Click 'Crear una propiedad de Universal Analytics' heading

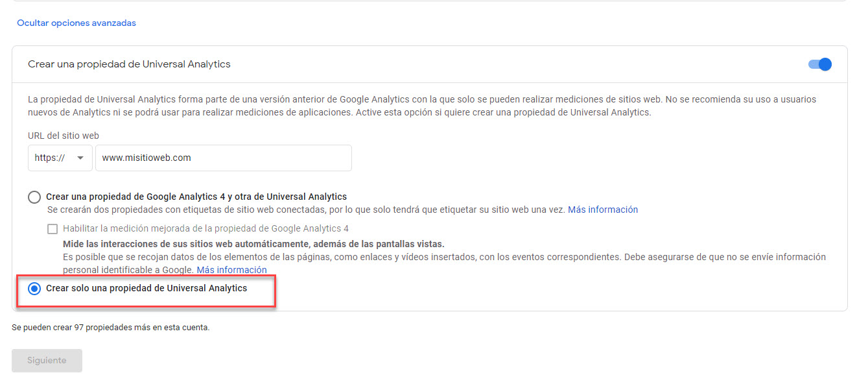(x=129, y=64)
